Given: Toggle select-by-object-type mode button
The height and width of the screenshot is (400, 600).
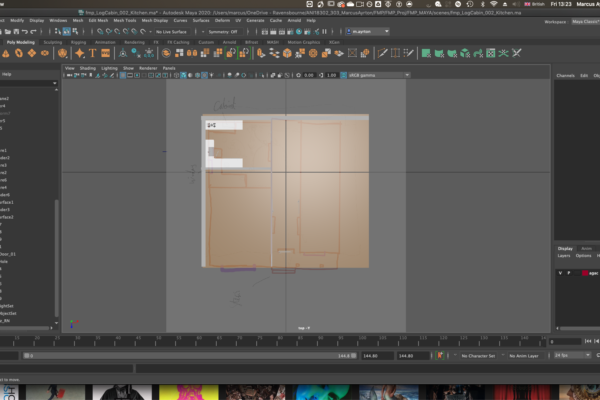Looking at the screenshot, I should tap(67, 31).
